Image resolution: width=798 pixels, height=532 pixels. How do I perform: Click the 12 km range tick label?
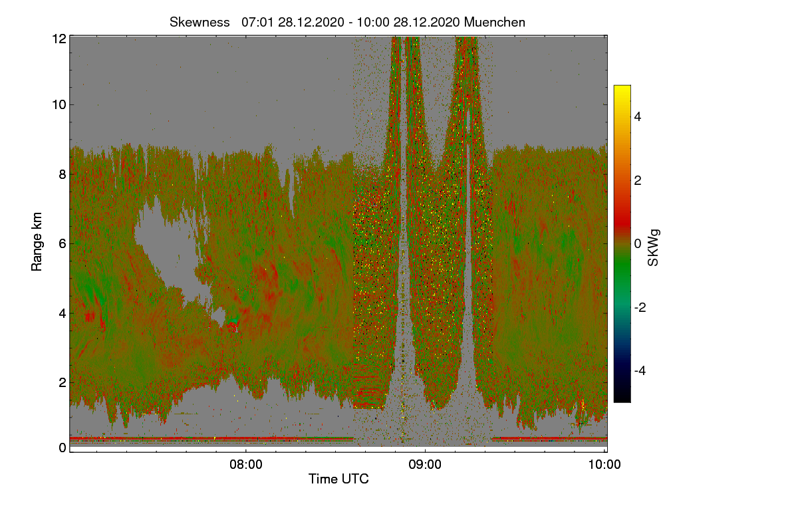click(59, 39)
